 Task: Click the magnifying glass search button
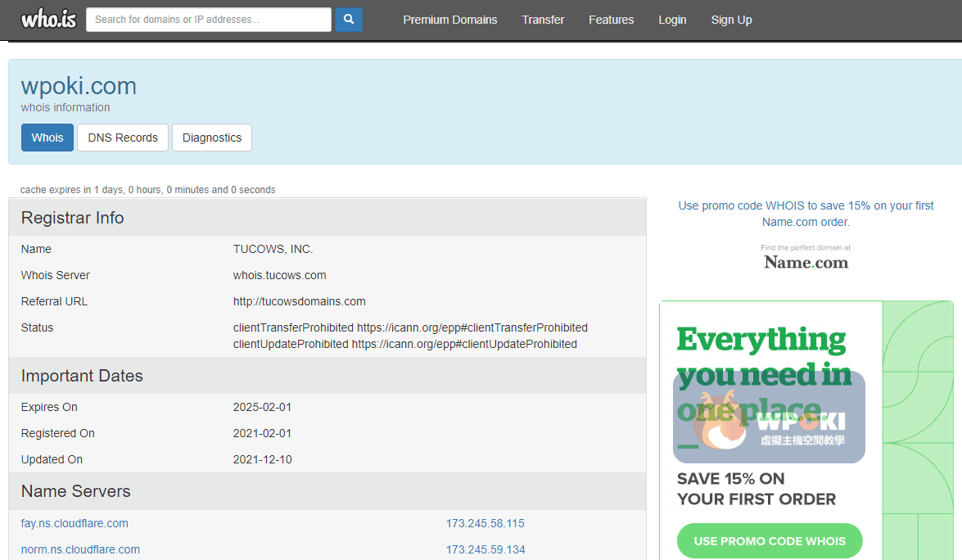click(348, 20)
